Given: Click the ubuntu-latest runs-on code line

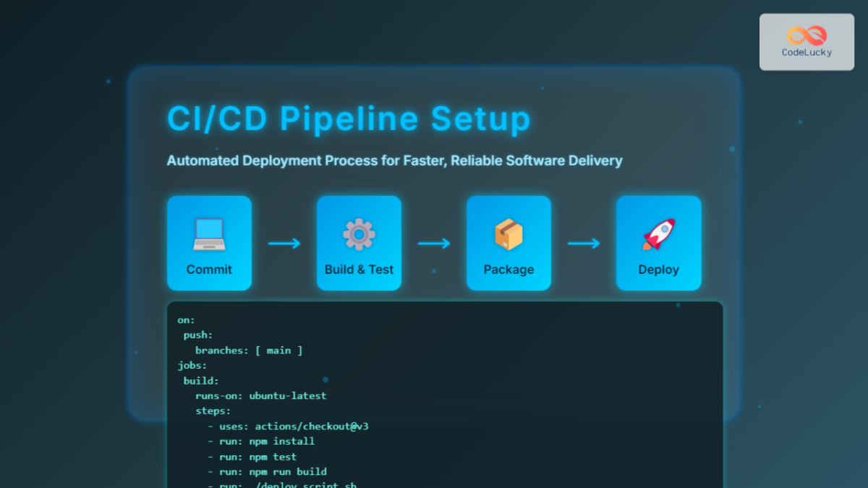Looking at the screenshot, I should (261, 395).
